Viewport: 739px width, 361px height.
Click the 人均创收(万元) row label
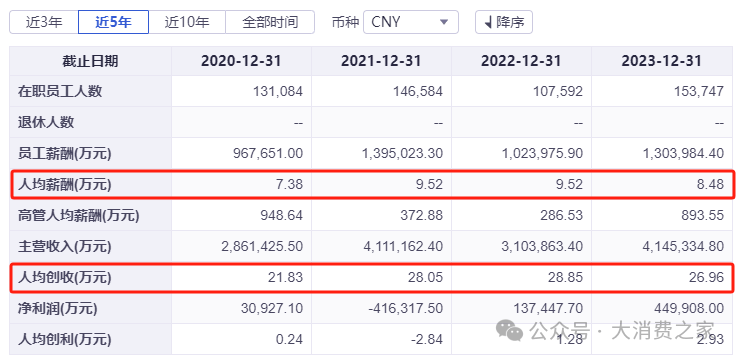(x=65, y=278)
